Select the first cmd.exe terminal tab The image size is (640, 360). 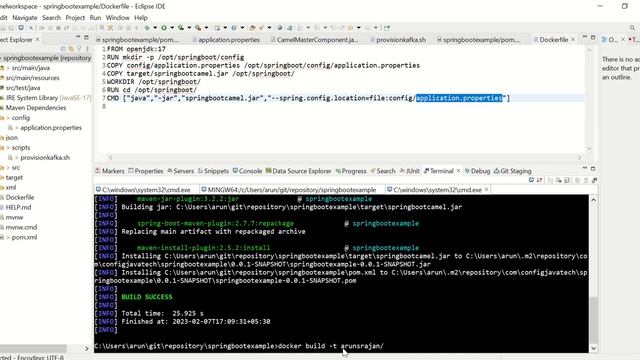point(143,190)
